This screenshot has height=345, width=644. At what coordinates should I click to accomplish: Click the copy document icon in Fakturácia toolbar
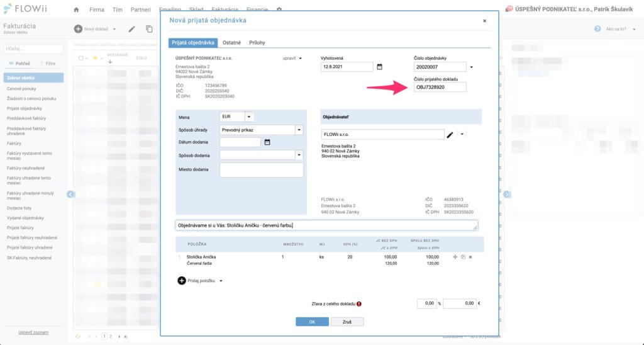click(x=149, y=29)
